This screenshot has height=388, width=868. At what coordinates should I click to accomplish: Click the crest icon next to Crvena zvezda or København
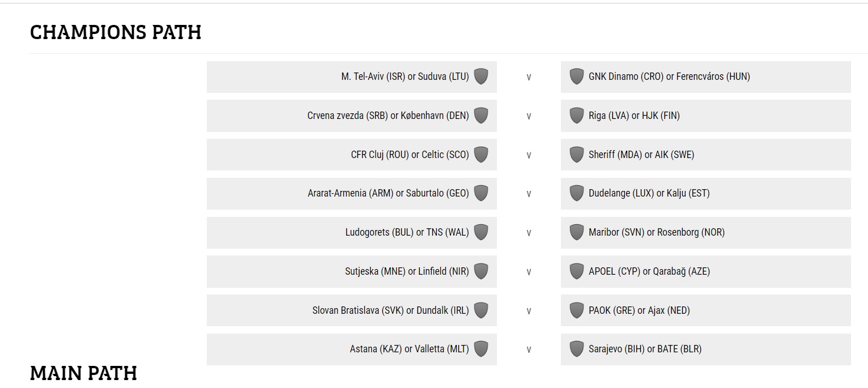tap(481, 116)
